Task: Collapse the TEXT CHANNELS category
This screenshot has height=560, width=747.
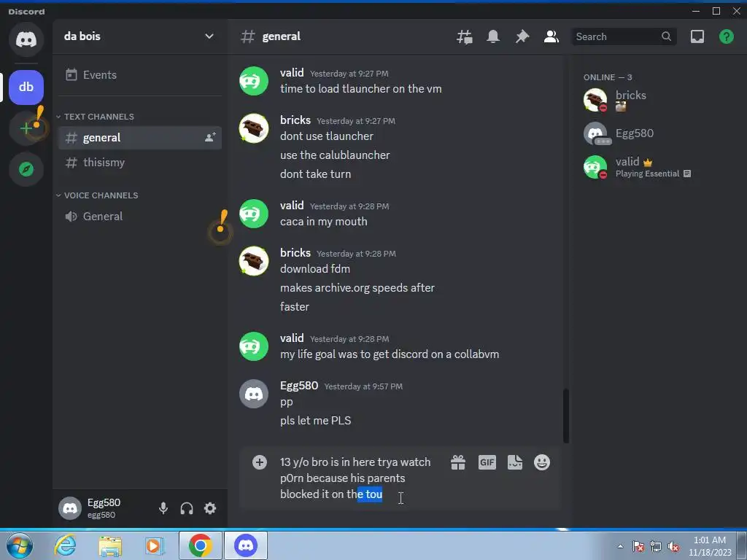Action: pyautogui.click(x=96, y=117)
